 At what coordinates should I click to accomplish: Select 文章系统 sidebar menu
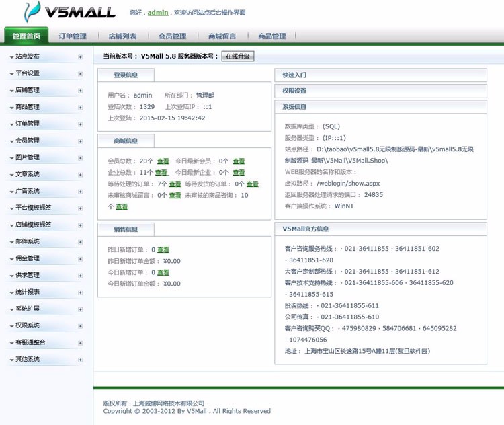tap(28, 174)
